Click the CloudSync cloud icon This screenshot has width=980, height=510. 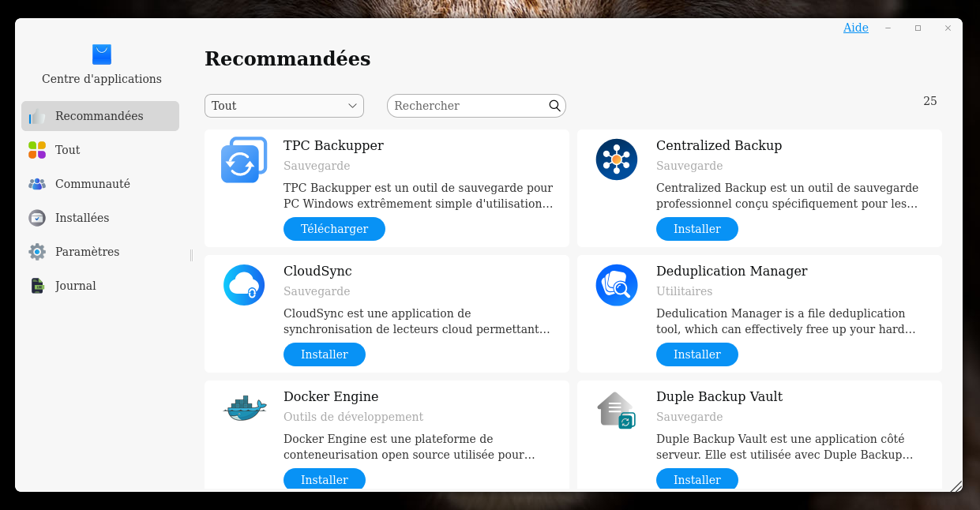[243, 285]
